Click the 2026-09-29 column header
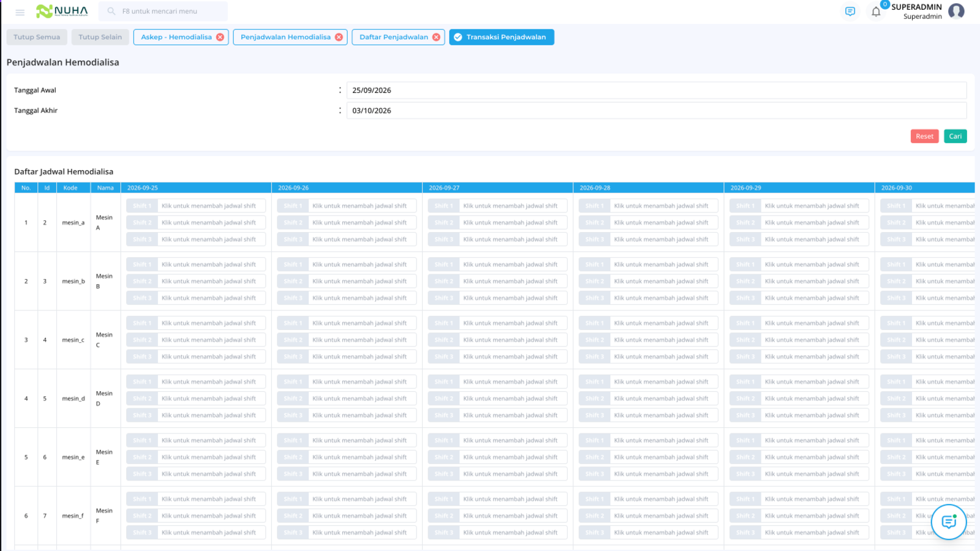 pos(799,188)
